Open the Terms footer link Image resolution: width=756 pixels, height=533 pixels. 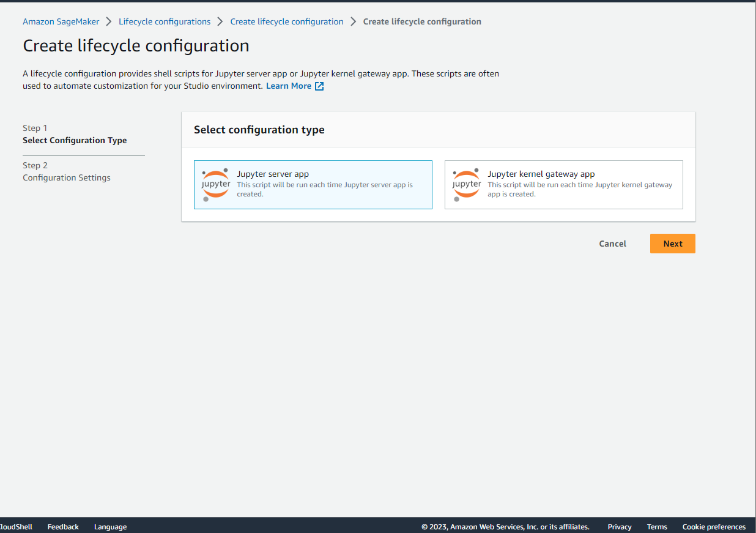657,527
